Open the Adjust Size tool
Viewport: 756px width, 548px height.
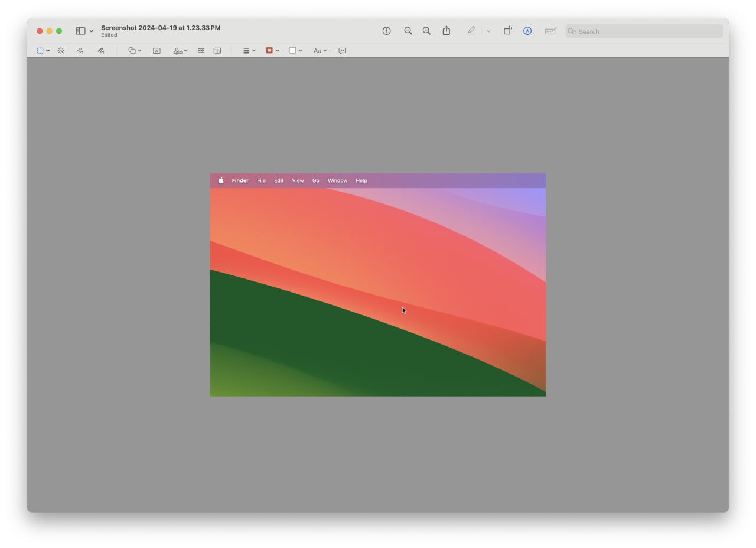[217, 51]
